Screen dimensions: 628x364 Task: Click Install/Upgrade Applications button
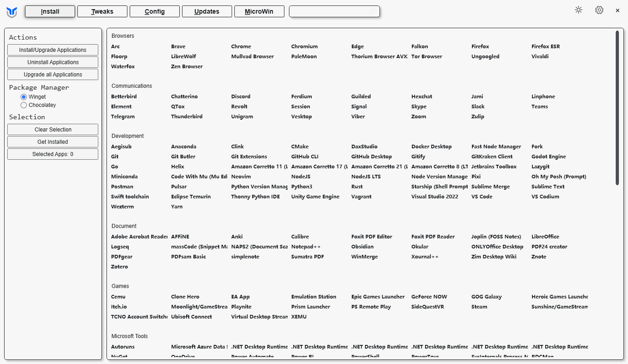[53, 50]
